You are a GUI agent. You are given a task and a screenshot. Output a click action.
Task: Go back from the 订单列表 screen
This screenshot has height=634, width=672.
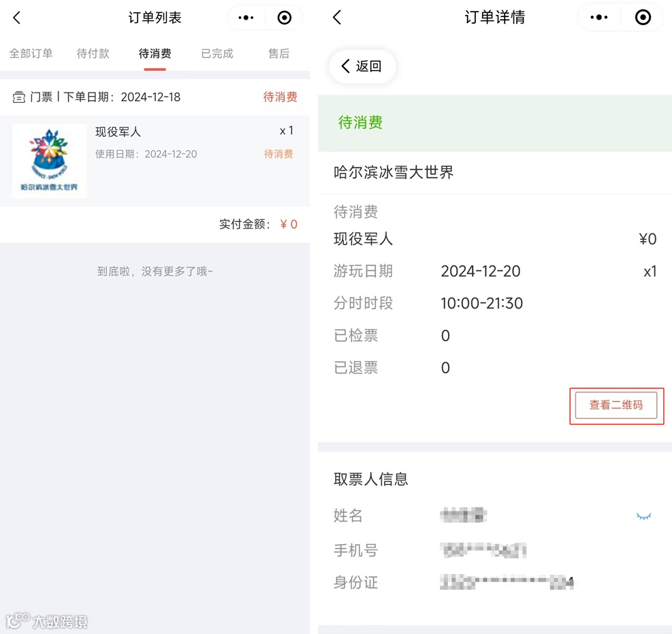(17, 18)
